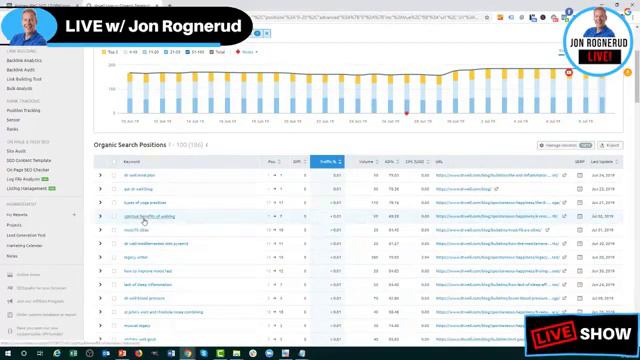
Task: Expand the 'spiritual benefits of walking' row
Action: coord(100,216)
